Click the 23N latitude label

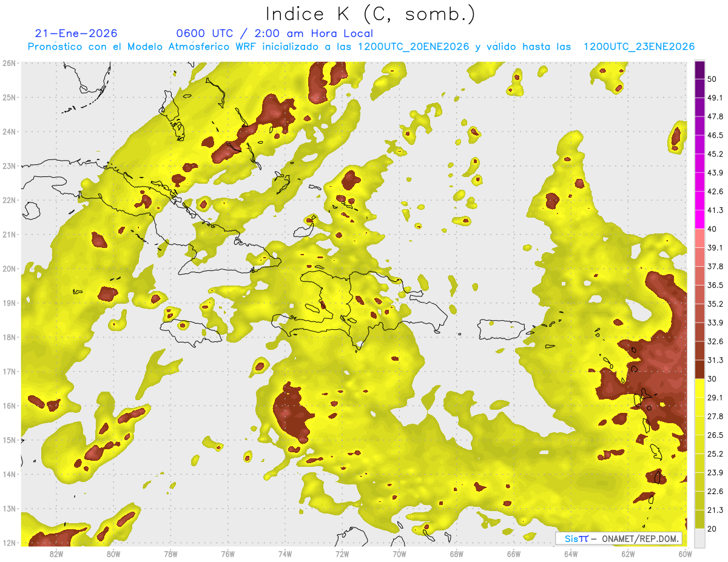(9, 166)
